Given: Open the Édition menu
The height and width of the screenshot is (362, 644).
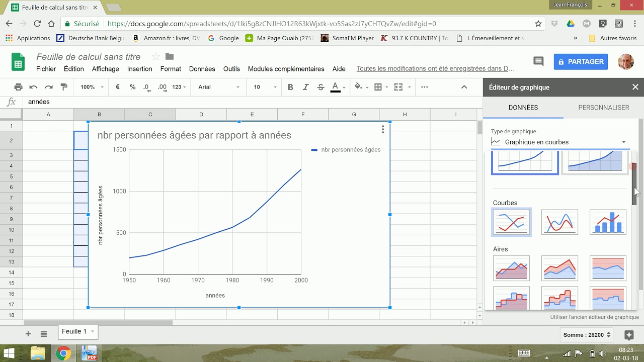Looking at the screenshot, I should pyautogui.click(x=74, y=69).
